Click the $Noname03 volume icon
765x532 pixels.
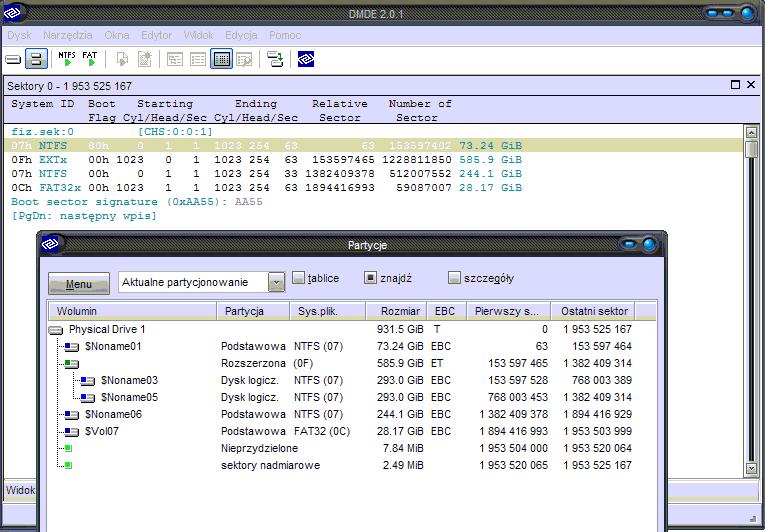[88, 381]
